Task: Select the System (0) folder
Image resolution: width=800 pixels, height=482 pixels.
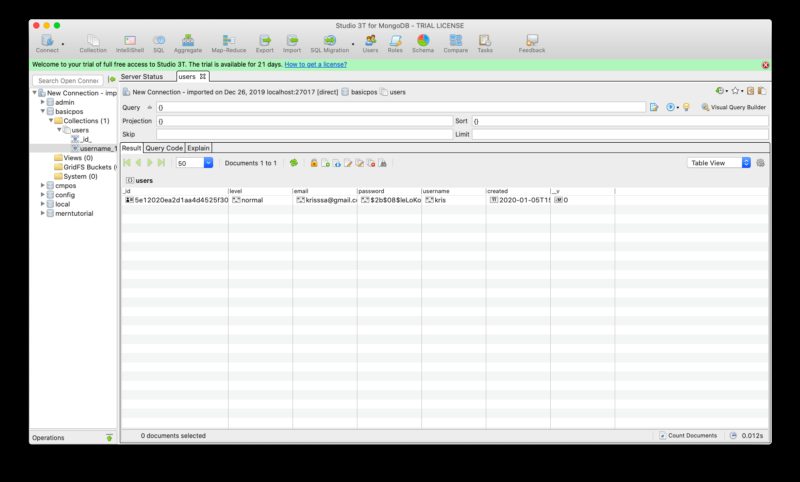Action: pyautogui.click(x=76, y=176)
